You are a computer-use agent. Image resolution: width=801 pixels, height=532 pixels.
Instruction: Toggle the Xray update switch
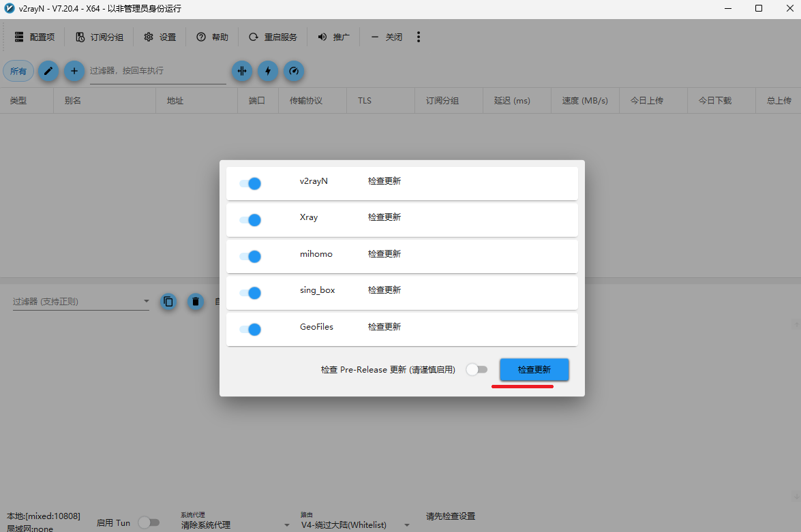pos(250,220)
